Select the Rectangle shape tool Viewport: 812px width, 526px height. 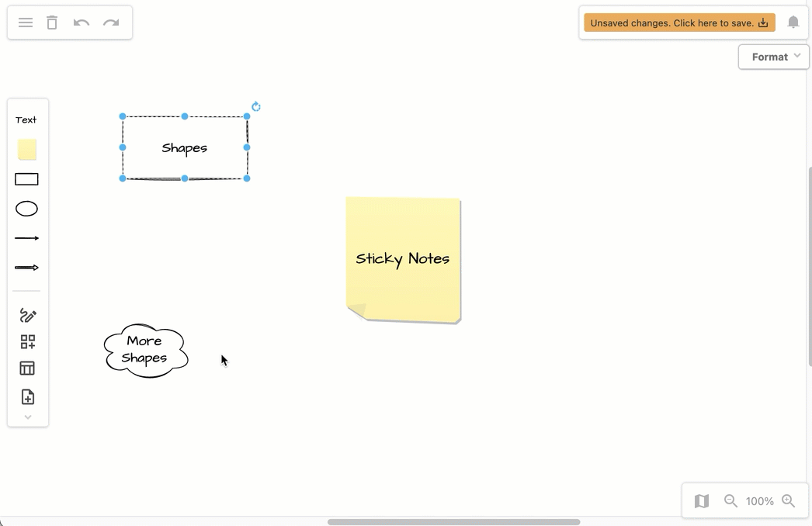(26, 178)
